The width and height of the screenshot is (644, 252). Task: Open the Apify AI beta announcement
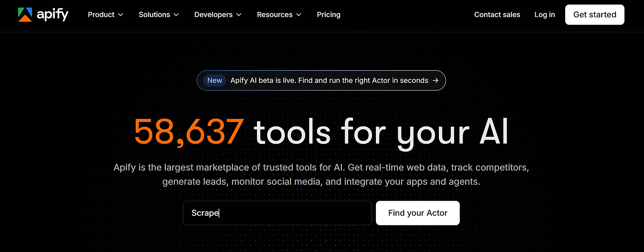point(321,80)
